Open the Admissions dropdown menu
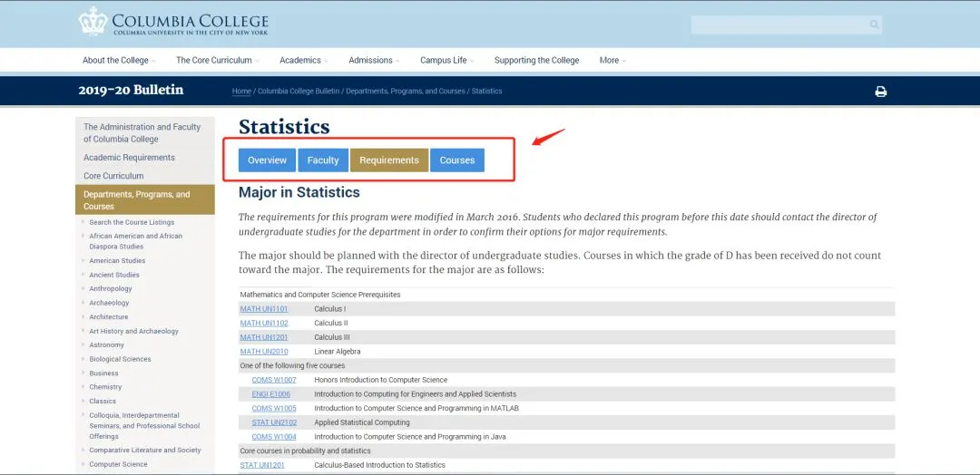This screenshot has width=980, height=475. [x=374, y=61]
